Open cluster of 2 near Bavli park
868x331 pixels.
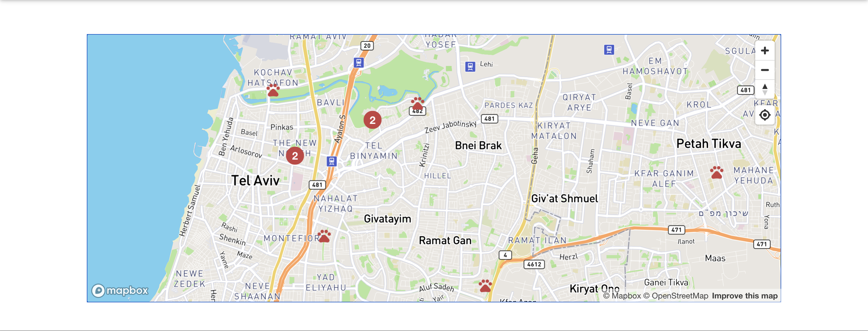372,120
